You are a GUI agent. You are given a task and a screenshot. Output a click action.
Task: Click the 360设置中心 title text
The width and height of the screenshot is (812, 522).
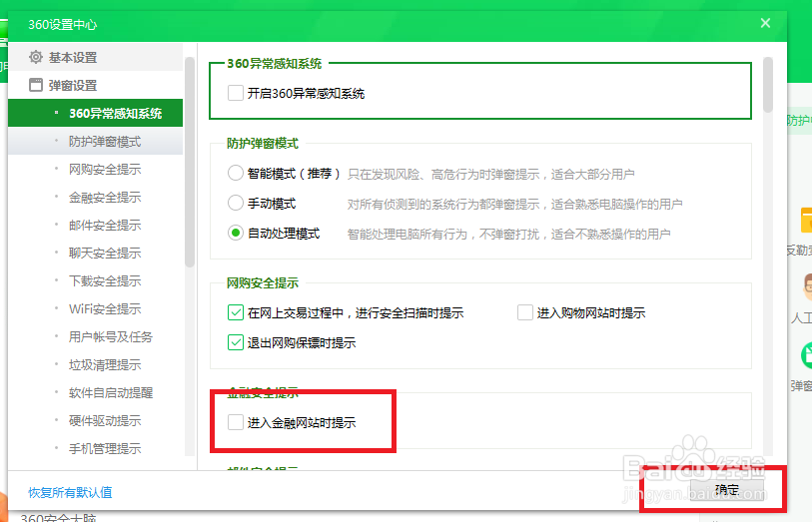tap(62, 24)
